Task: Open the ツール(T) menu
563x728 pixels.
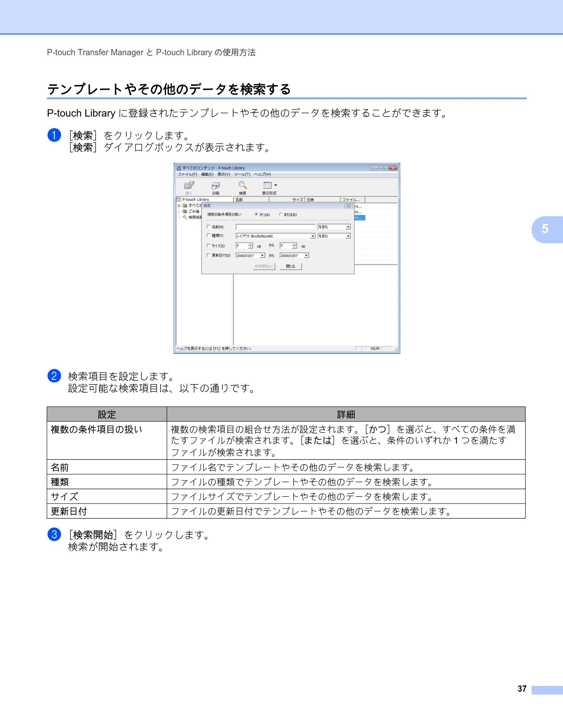Action: tap(242, 174)
